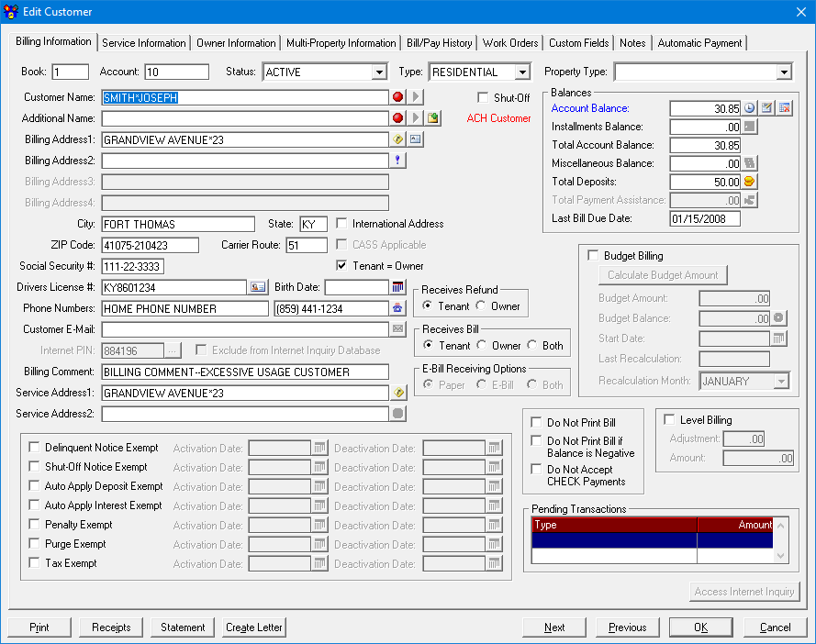
Task: Open the Automatic Payment tab
Action: click(x=699, y=42)
